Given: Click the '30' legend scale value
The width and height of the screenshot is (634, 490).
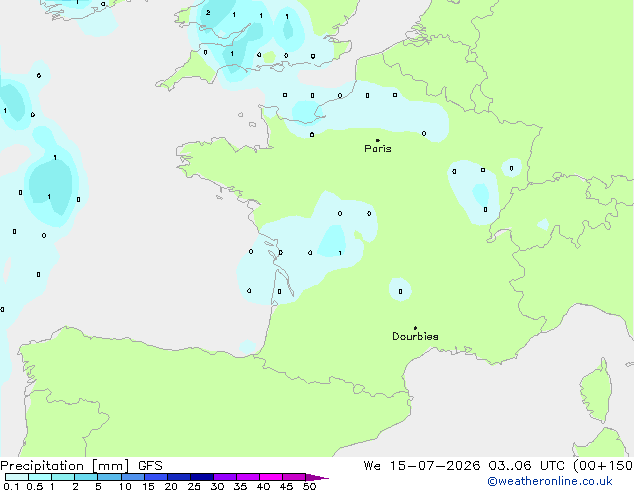Looking at the screenshot, I should point(217,486).
